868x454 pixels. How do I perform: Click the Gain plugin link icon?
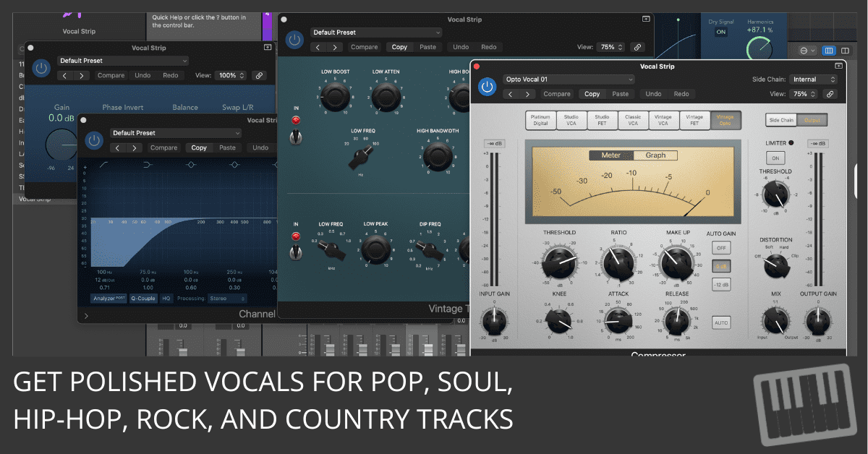258,75
